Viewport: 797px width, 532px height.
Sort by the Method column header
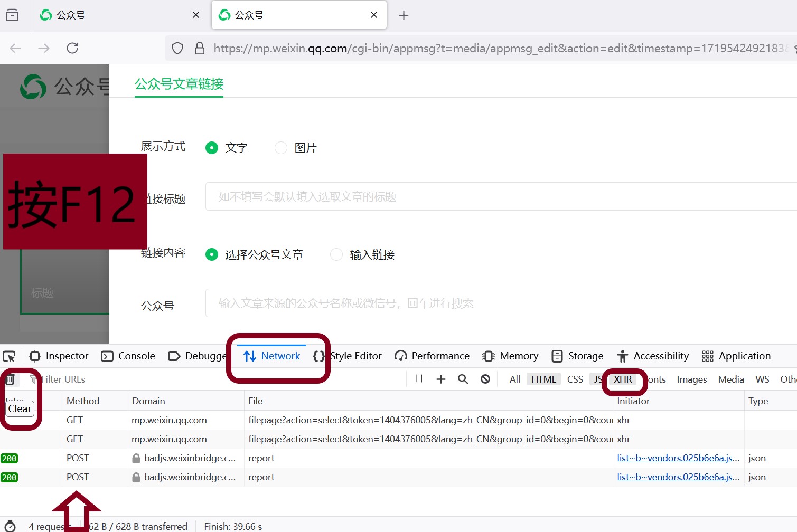95,401
